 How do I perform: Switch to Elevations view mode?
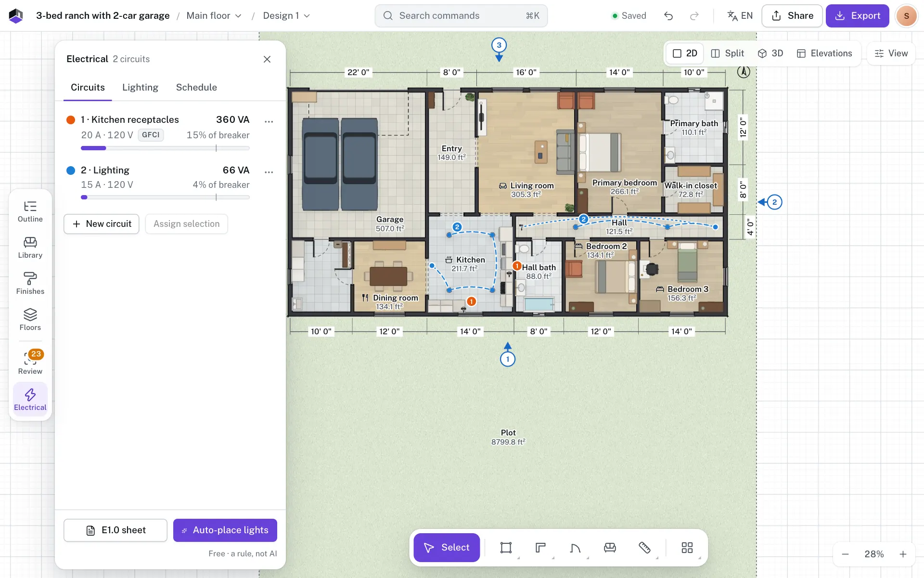pos(824,53)
